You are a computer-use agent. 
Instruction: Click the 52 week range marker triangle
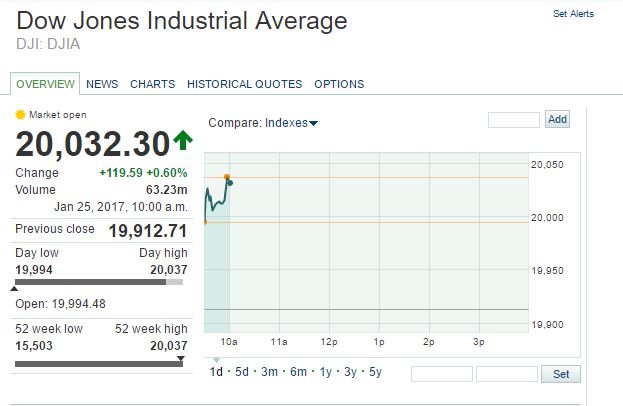pyautogui.click(x=181, y=357)
